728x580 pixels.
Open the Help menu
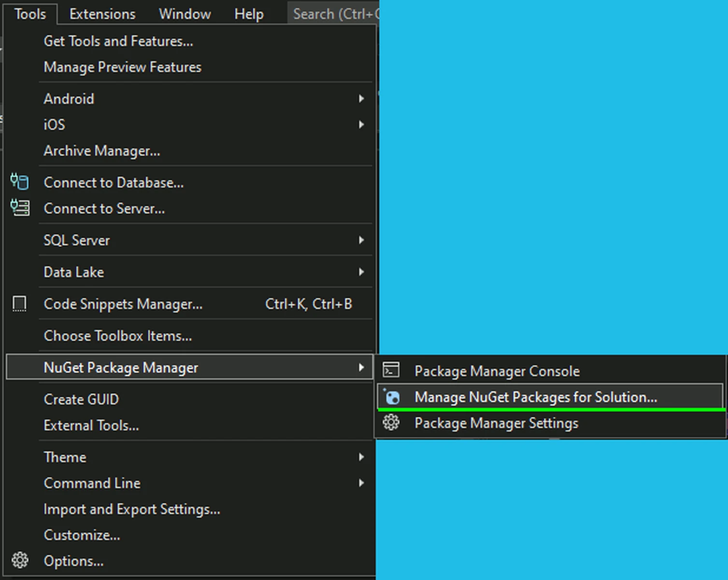click(248, 14)
